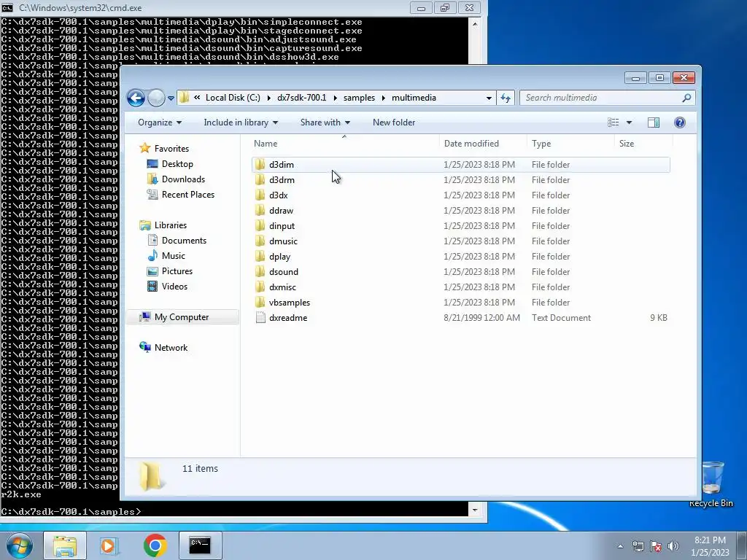This screenshot has height=560, width=747.
Task: Open more view options dropdown arrow
Action: [x=629, y=122]
